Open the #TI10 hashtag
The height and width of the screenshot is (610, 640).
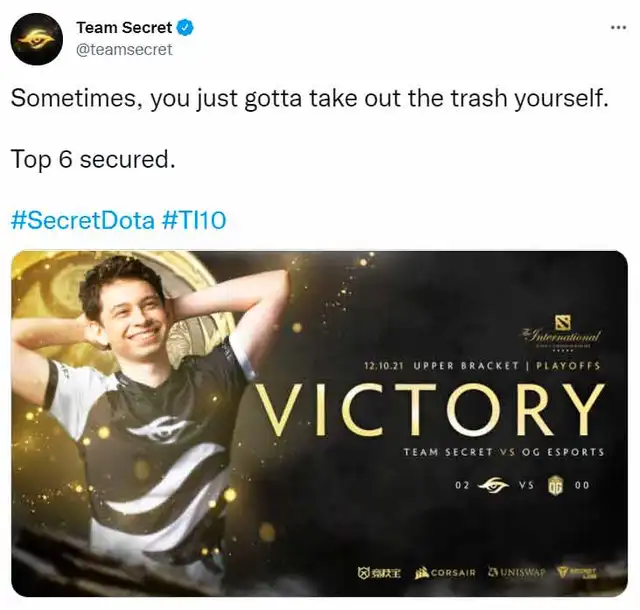pyautogui.click(x=194, y=220)
